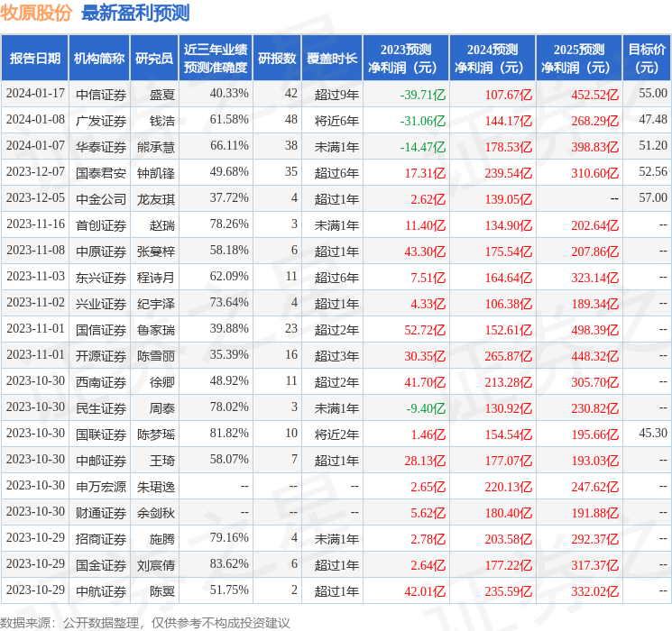Click target price 47.48
Image resolution: width=672 pixels, height=631 pixels.
(x=653, y=120)
